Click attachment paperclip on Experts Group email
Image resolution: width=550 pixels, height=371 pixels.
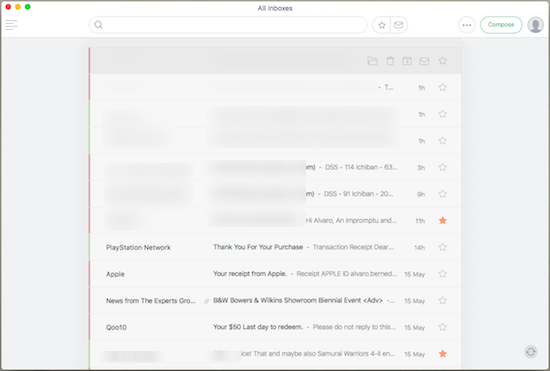[x=207, y=301]
